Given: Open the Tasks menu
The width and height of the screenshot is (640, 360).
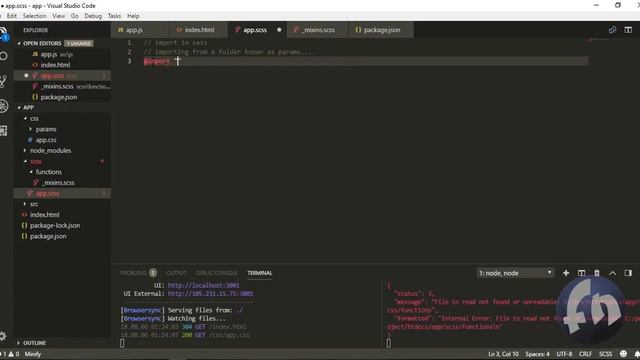Looking at the screenshot, I should [x=114, y=16].
